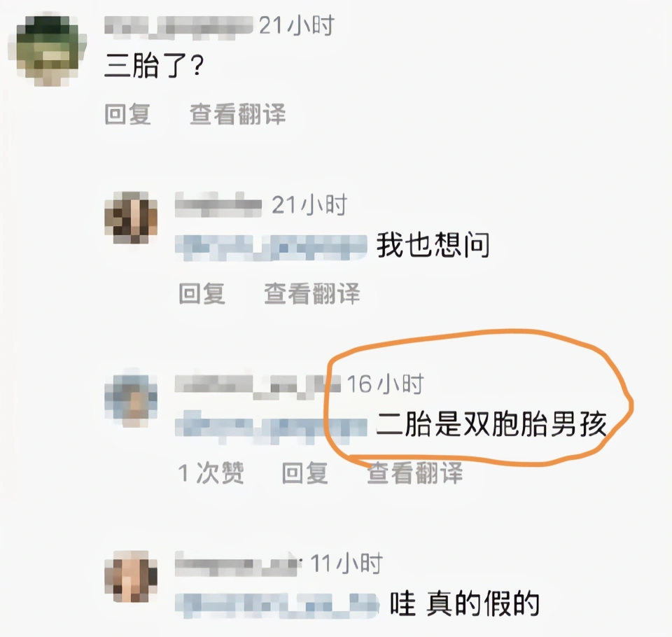The image size is (672, 637).
Task: Click blurred mention before "我也想问"
Action: pyautogui.click(x=271, y=247)
